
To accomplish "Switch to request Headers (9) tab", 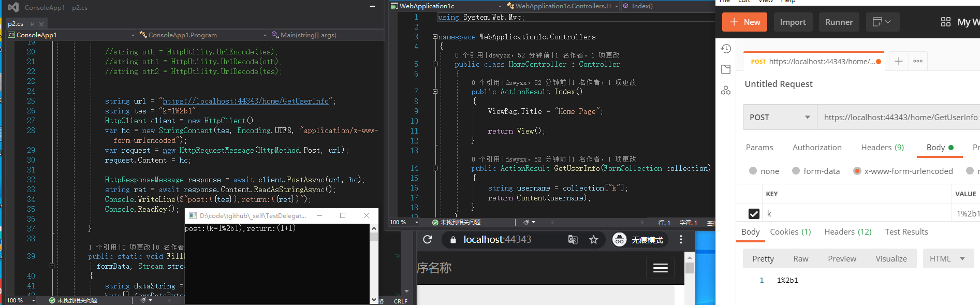I will 882,148.
